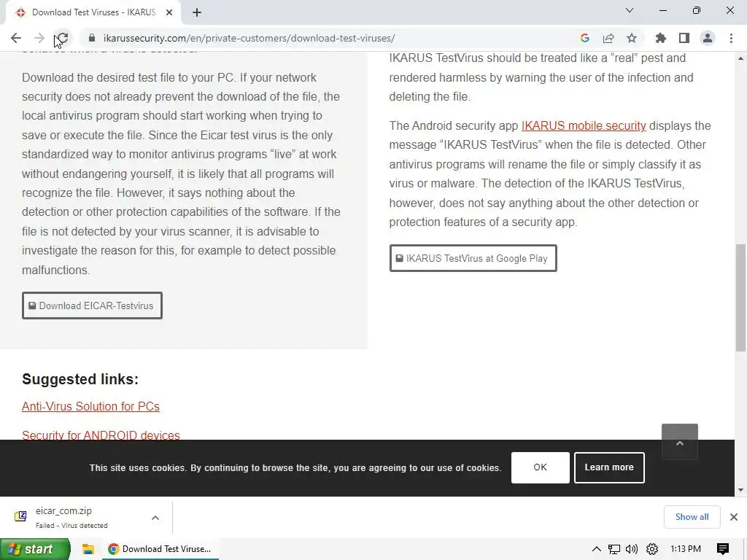Open Anti-Virus Solution for PCs link
This screenshot has height=560, width=747.
90,406
